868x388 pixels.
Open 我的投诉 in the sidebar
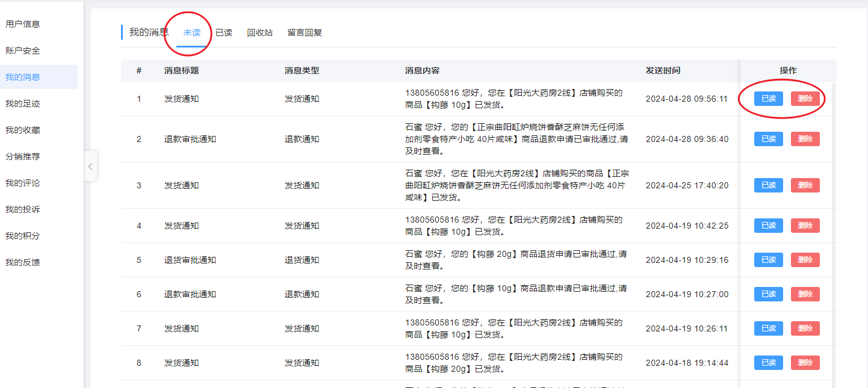23,209
